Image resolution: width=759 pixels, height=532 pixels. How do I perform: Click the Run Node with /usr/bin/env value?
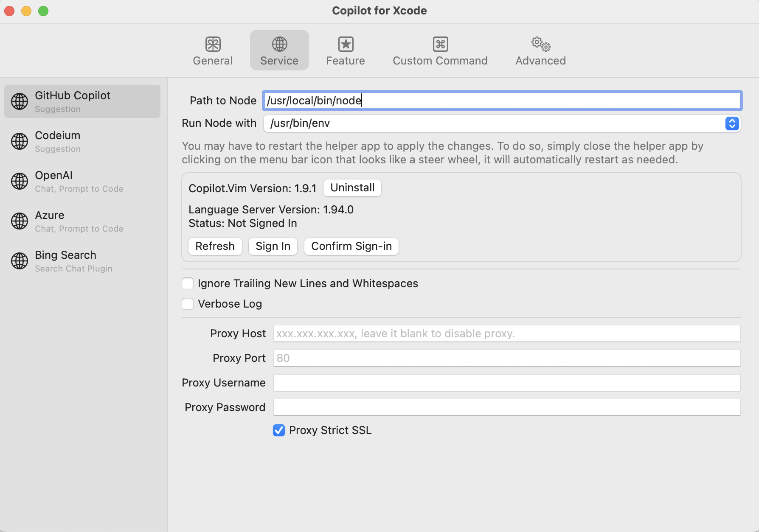(300, 123)
